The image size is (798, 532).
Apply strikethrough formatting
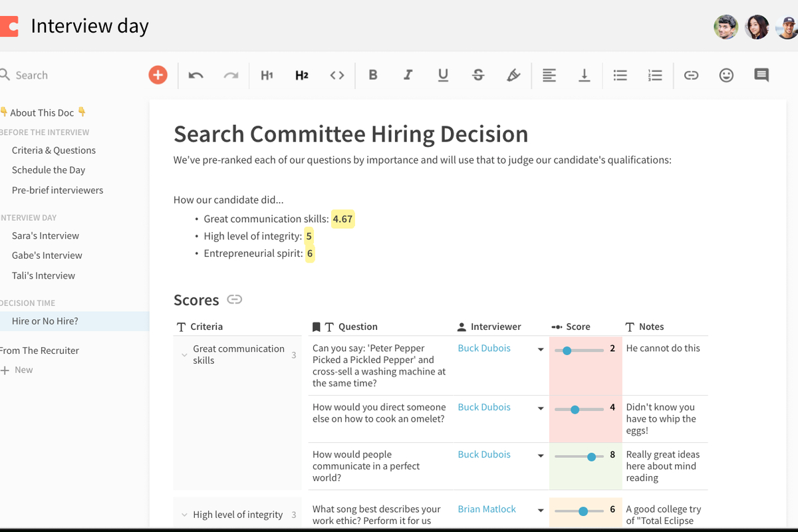(478, 75)
